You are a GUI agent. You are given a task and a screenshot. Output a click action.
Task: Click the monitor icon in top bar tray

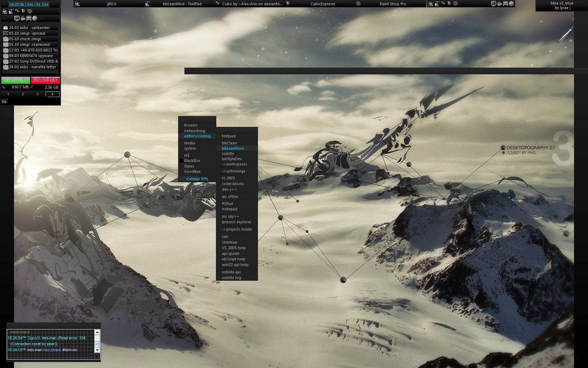[x=493, y=4]
